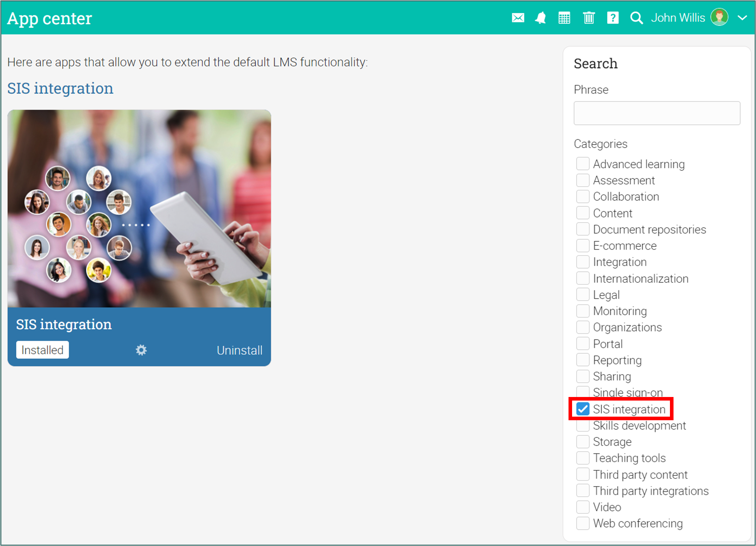Click John Willis avatar picture
Viewport: 756px width, 546px height.
coord(719,17)
